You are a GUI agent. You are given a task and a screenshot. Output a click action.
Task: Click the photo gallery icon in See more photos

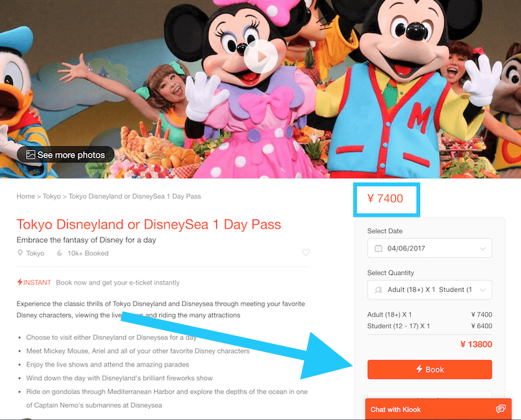pyautogui.click(x=31, y=155)
